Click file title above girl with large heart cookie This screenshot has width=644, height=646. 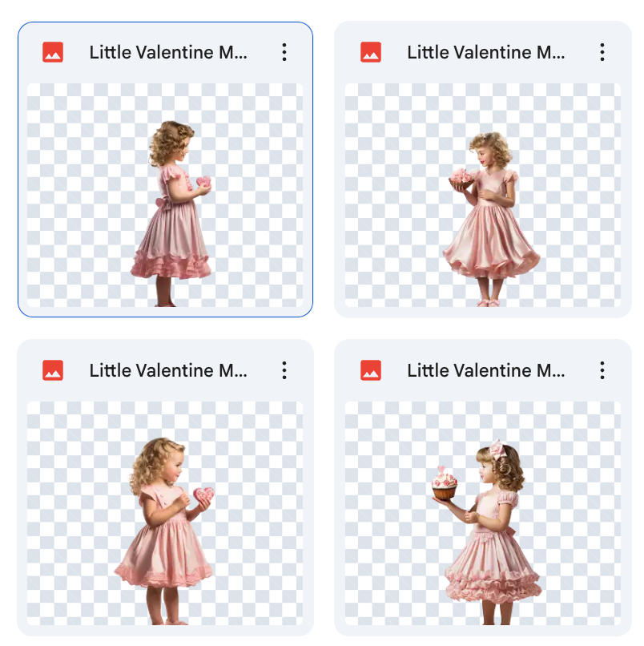point(168,370)
